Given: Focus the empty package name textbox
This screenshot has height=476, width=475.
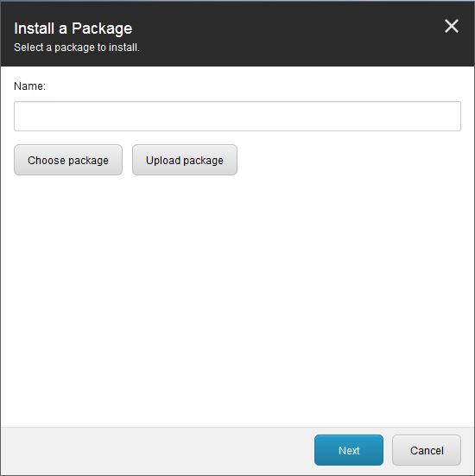Looking at the screenshot, I should pos(237,117).
